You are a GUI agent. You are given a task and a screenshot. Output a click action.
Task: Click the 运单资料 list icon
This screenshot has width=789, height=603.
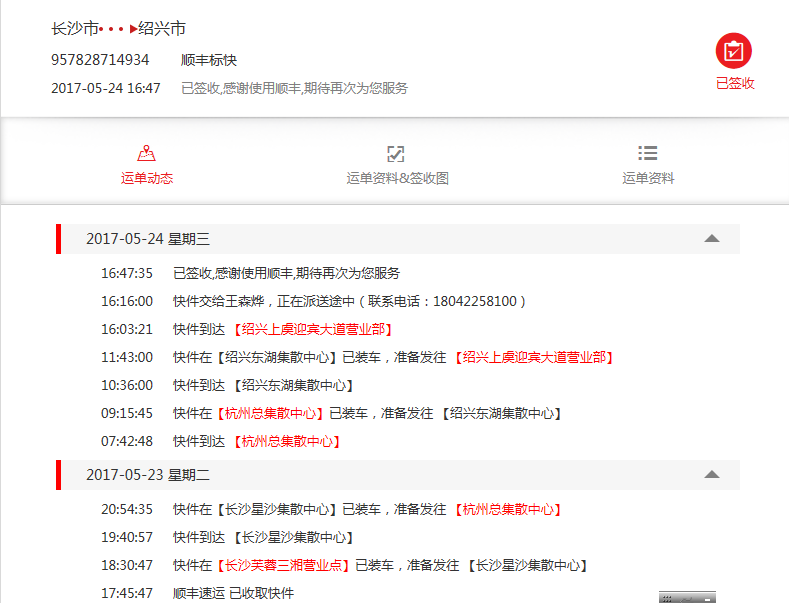pos(648,153)
